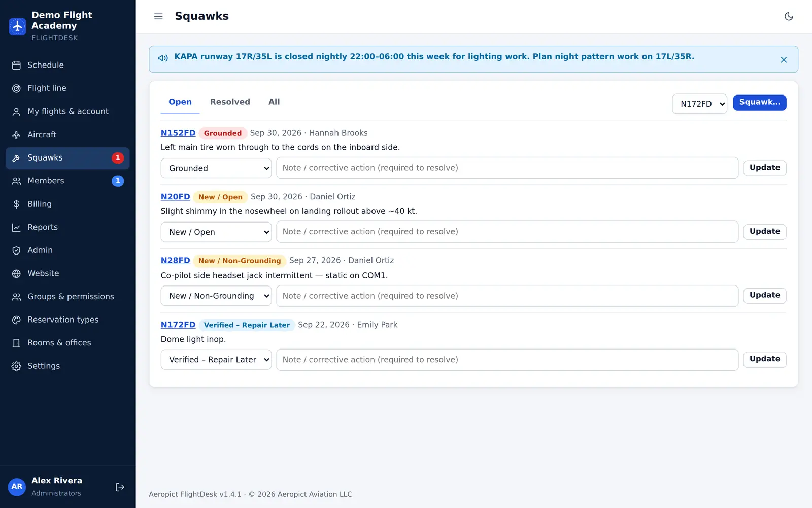
Task: Open the New / Non-Grounding status dropdown
Action: coord(216,296)
